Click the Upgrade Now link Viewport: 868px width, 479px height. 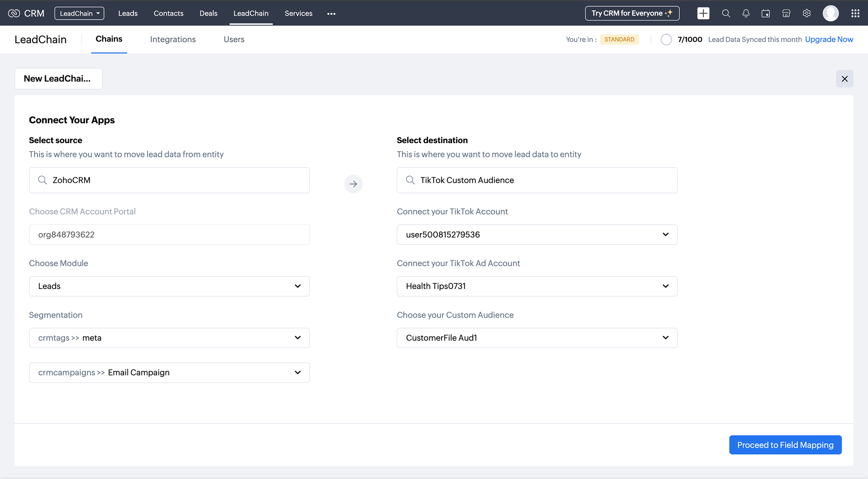click(829, 39)
